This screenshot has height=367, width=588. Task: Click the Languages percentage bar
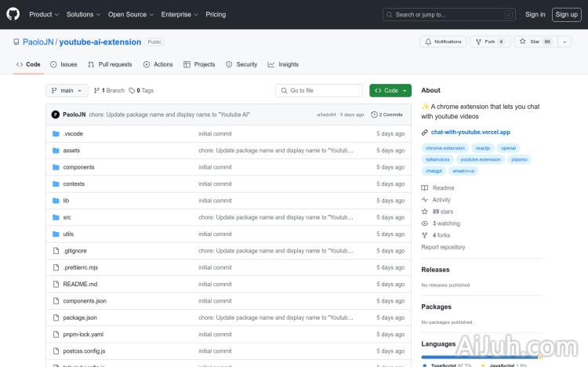pos(480,357)
